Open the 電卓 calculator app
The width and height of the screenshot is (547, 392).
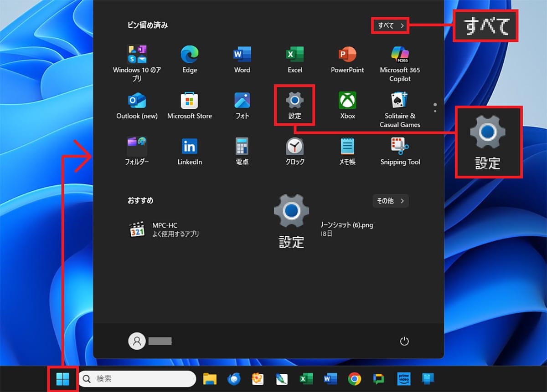pos(242,152)
